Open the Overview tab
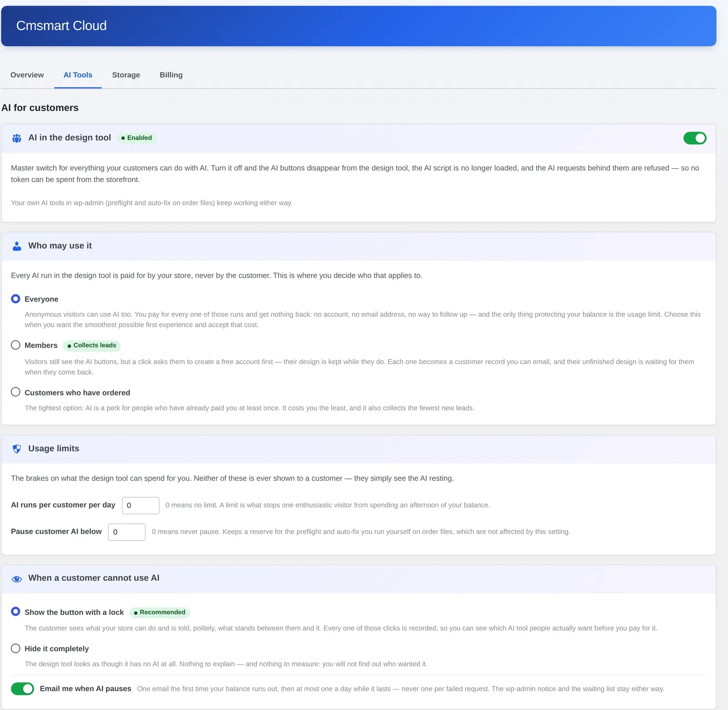The image size is (728, 710). 27,75
